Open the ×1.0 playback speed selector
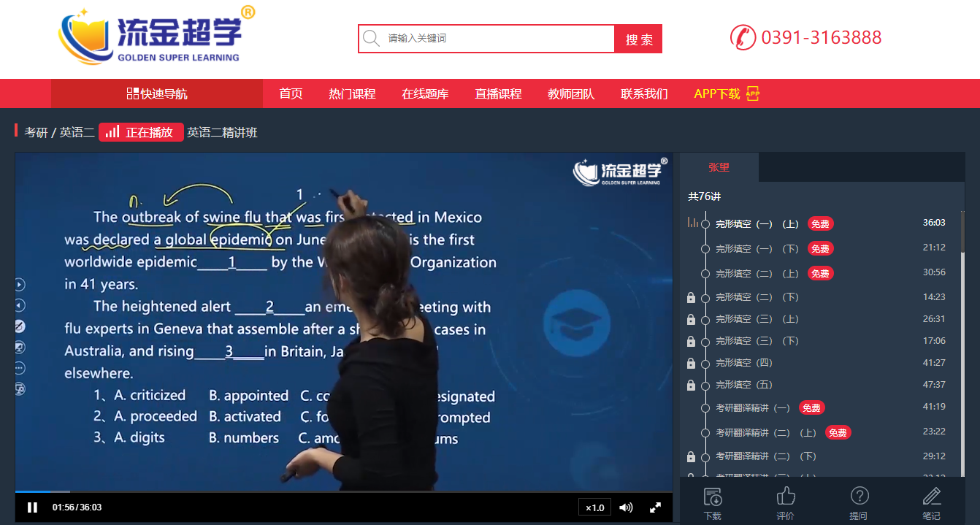 (594, 507)
